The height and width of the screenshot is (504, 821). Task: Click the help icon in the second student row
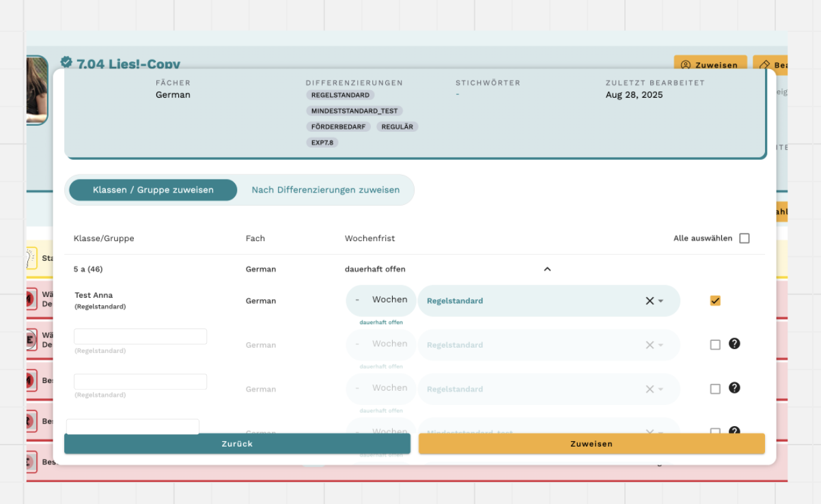coord(734,344)
